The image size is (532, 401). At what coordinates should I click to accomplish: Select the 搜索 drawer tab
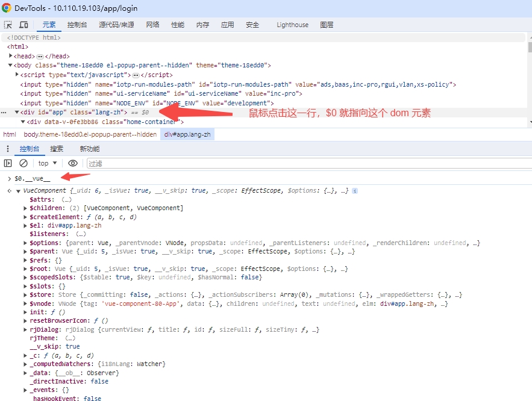tap(57, 149)
